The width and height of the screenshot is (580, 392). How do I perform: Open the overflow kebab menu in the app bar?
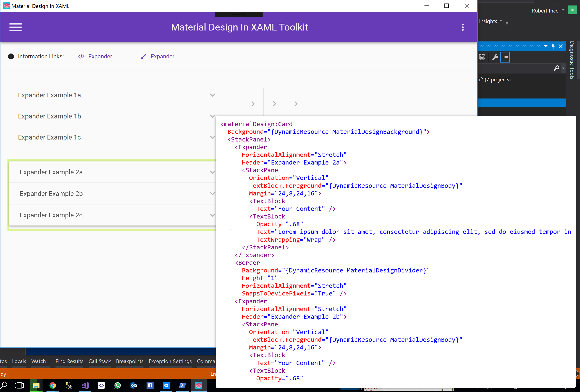(462, 27)
